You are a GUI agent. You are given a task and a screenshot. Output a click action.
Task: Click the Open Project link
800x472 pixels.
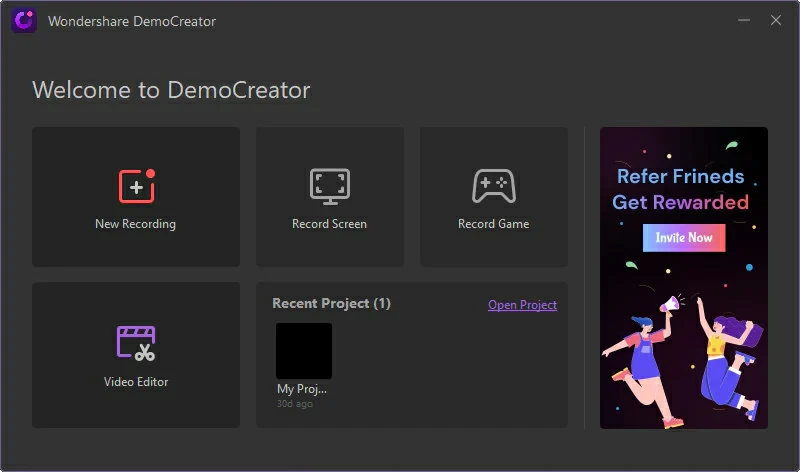(x=522, y=305)
